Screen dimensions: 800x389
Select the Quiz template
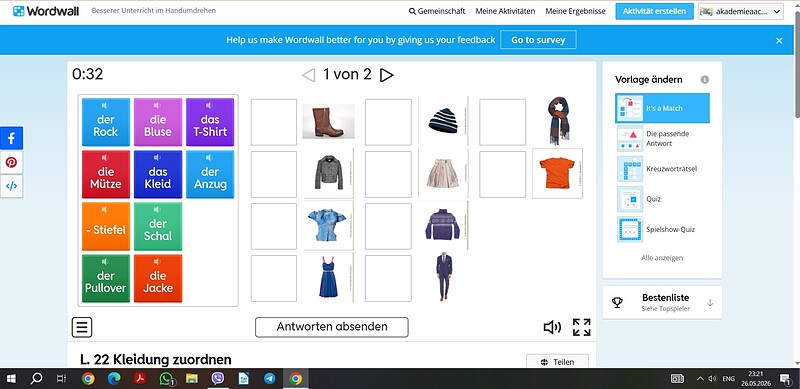662,199
